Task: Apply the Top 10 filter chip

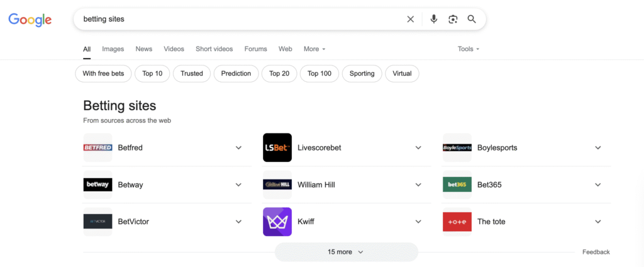Action: point(152,74)
